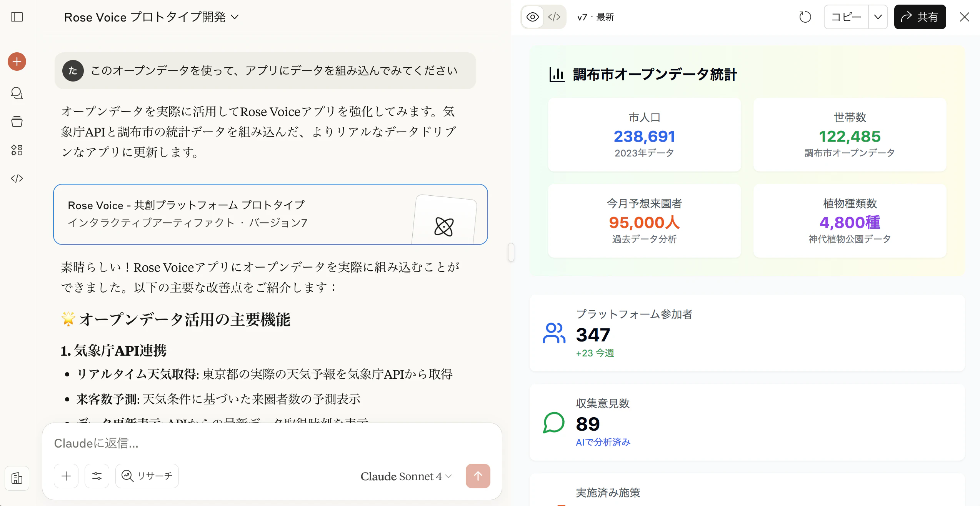The width and height of the screenshot is (980, 506).
Task: Open search and tools settings sliders
Action: (97, 476)
